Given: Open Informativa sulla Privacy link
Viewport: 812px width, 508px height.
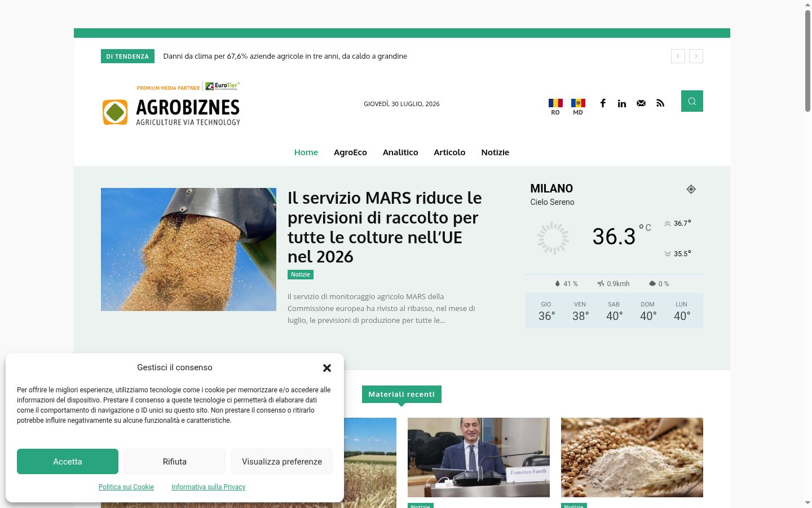Looking at the screenshot, I should click(208, 487).
